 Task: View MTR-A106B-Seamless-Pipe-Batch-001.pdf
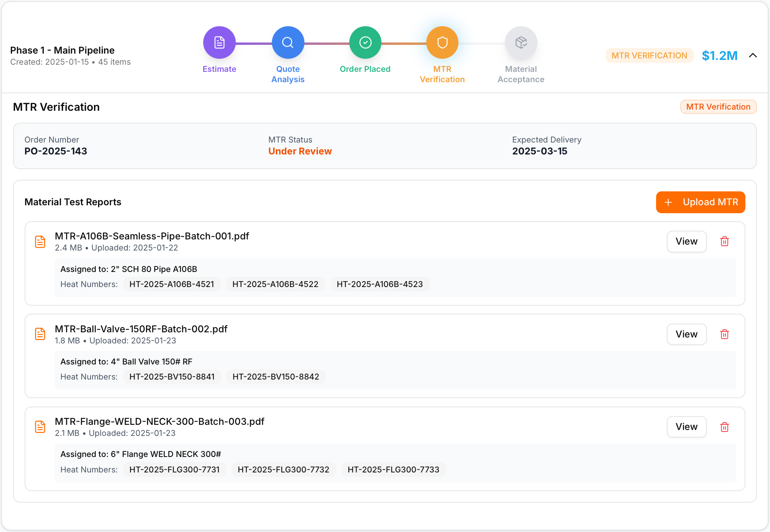pyautogui.click(x=686, y=241)
